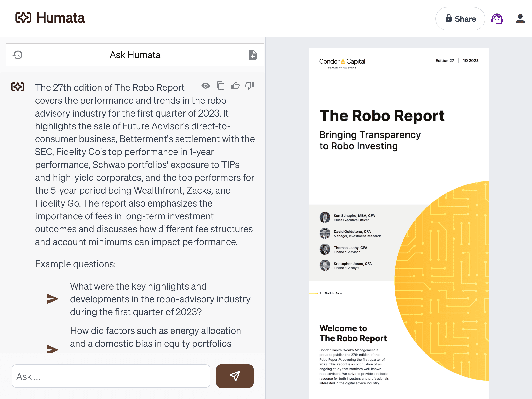This screenshot has height=399, width=532.
Task: Click the arrow beside key highlights question
Action: click(52, 299)
